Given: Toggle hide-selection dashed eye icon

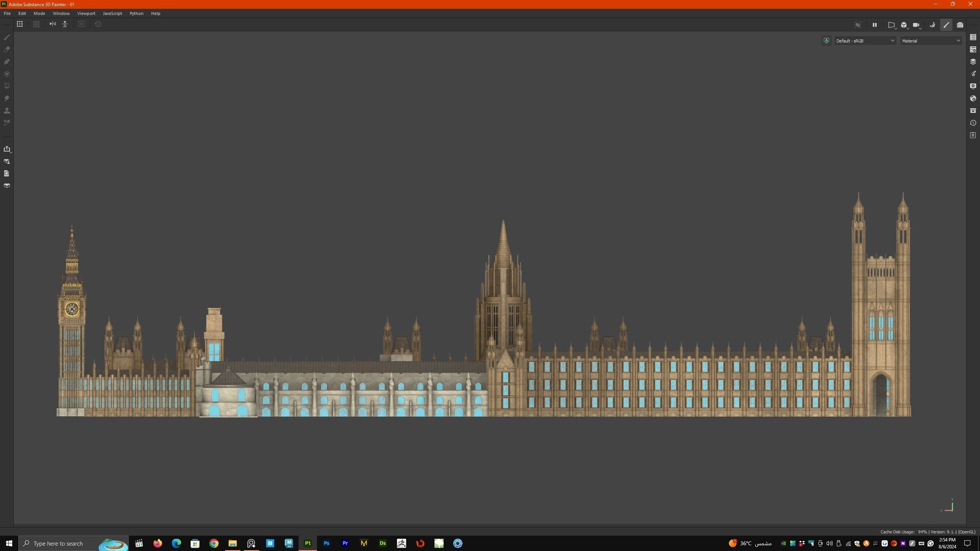Looking at the screenshot, I should point(857,25).
